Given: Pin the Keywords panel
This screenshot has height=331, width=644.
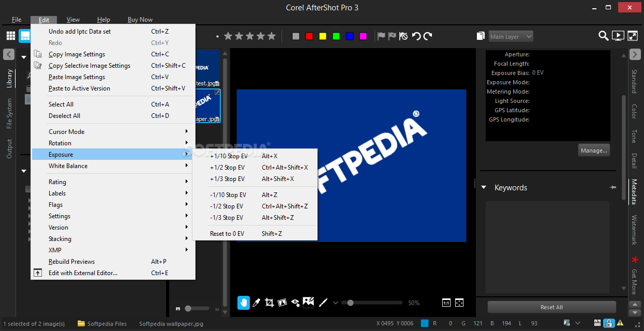Looking at the screenshot, I should [613, 187].
